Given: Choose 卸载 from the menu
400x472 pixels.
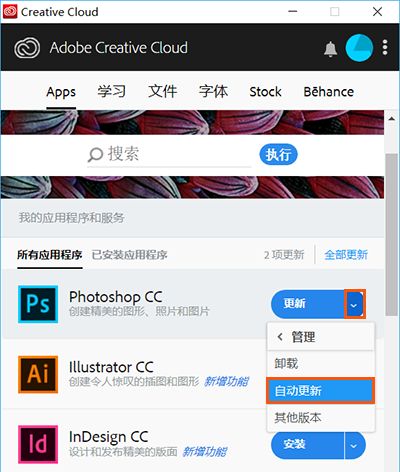Looking at the screenshot, I should coord(321,364).
